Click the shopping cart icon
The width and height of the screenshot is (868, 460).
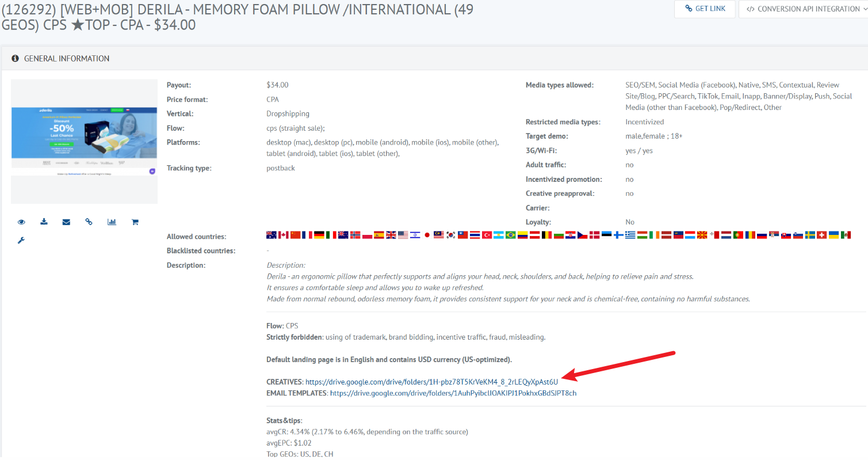[x=135, y=222]
